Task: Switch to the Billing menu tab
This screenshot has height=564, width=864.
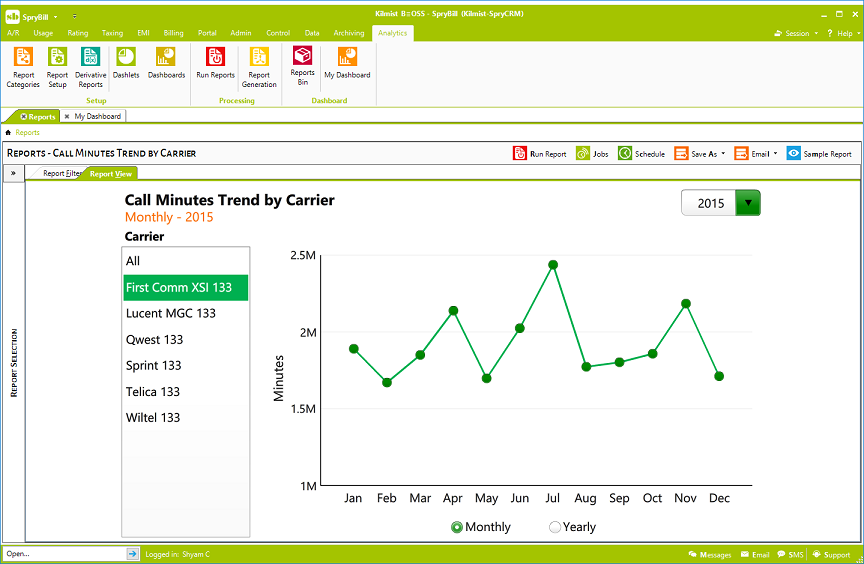Action: pos(173,33)
